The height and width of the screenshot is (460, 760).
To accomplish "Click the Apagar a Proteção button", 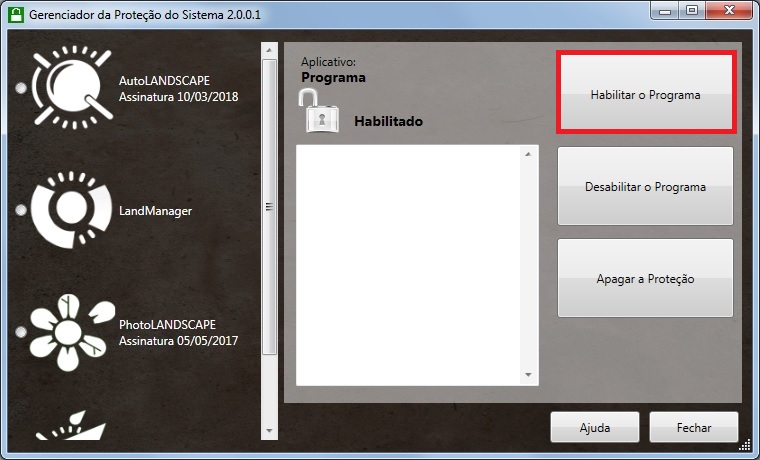I will pyautogui.click(x=645, y=278).
